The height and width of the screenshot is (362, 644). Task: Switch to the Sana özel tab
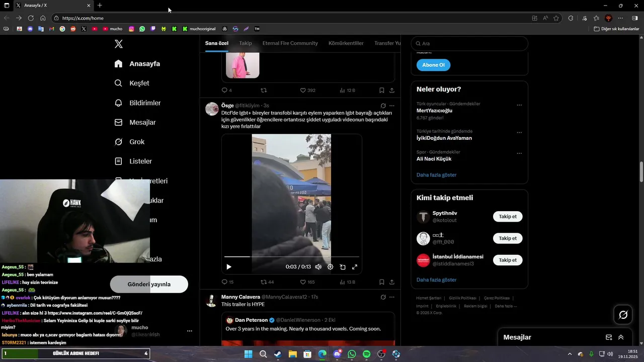pos(217,43)
